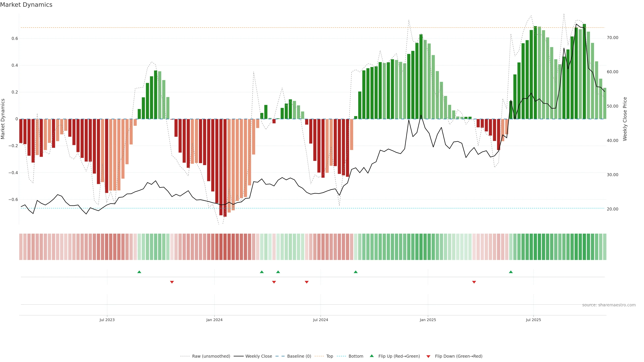Click the last green flip-up marker before Jul 2025
644x362 pixels.
coord(511,272)
